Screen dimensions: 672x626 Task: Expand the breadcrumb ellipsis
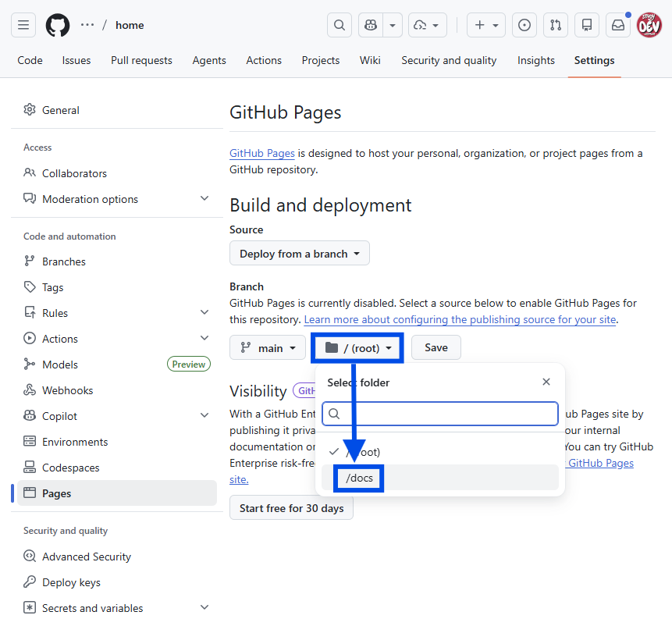pos(87,25)
